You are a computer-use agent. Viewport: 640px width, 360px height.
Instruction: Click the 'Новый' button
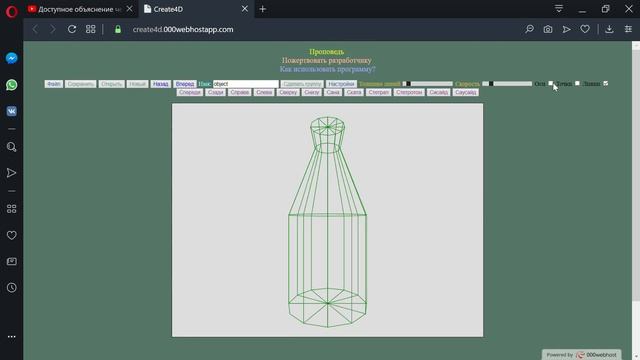(x=138, y=84)
